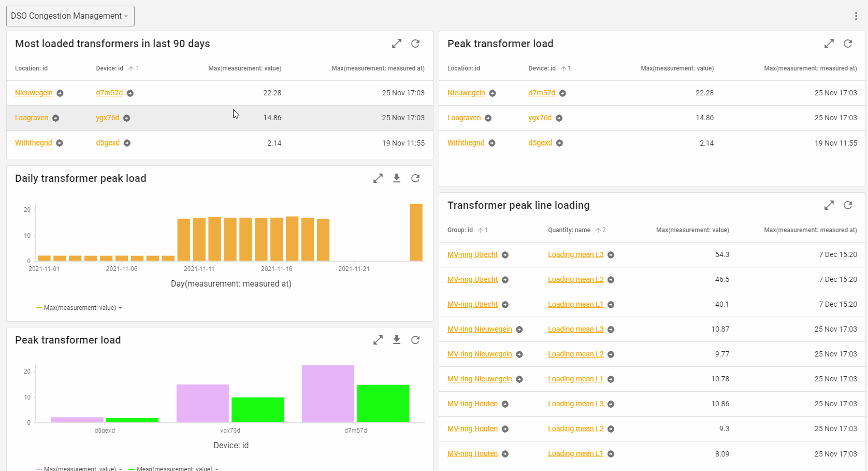Open the Nieuwegein location link in left table
Image resolution: width=868 pixels, height=471 pixels.
(34, 93)
